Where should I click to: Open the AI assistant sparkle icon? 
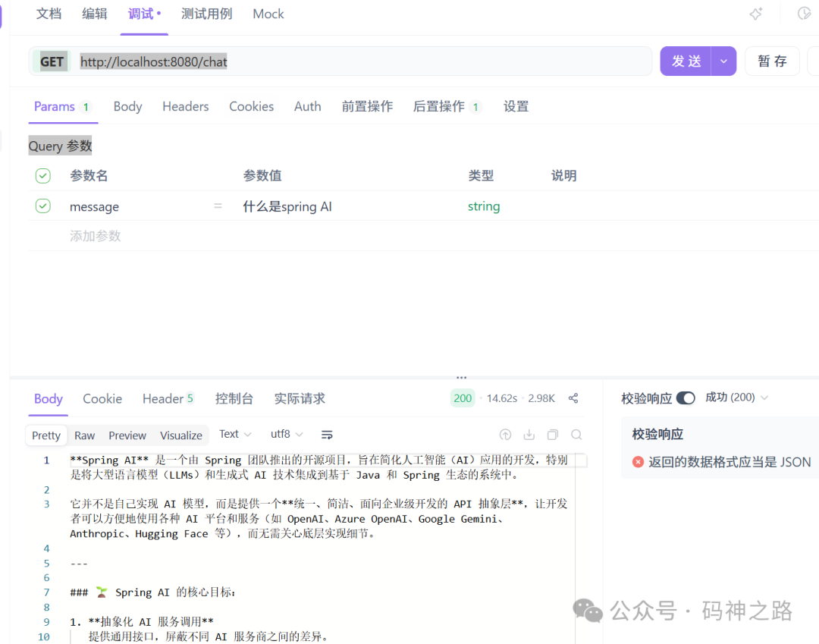pyautogui.click(x=755, y=14)
